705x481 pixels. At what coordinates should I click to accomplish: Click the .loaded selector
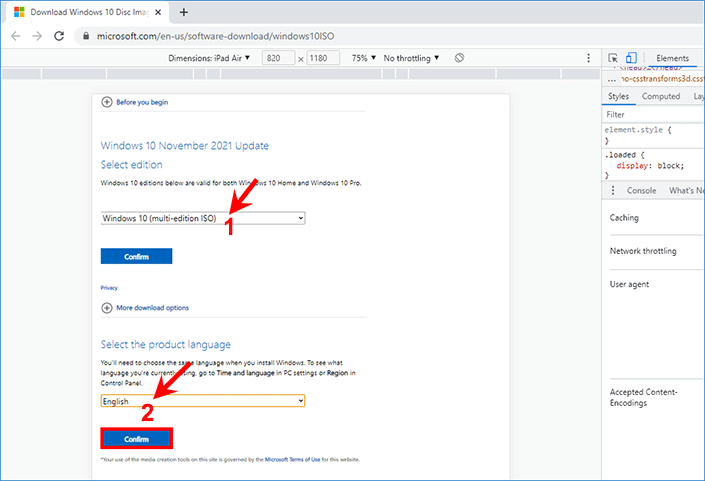click(x=620, y=155)
